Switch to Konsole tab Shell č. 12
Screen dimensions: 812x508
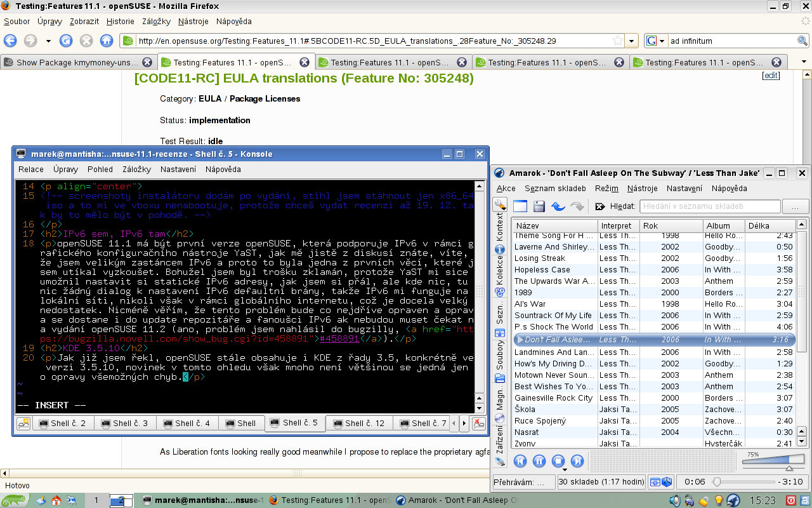[x=358, y=423]
